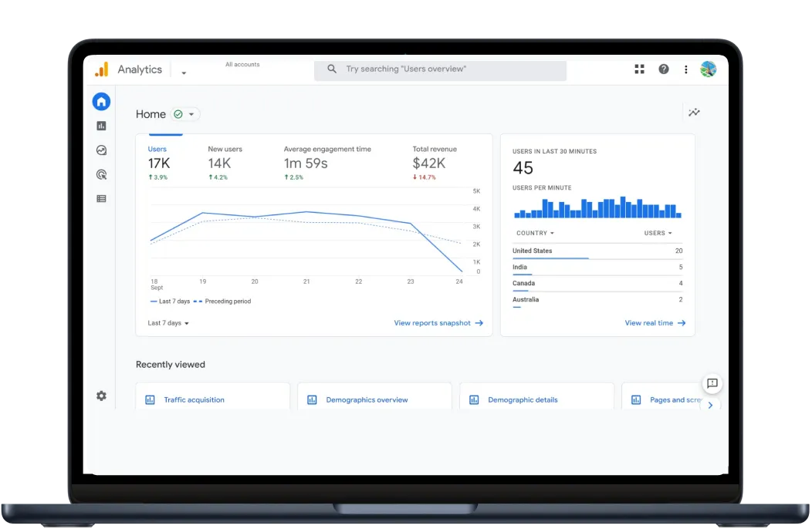The width and height of the screenshot is (812, 529).
Task: Show next recently viewed cards with chevron
Action: (x=710, y=406)
